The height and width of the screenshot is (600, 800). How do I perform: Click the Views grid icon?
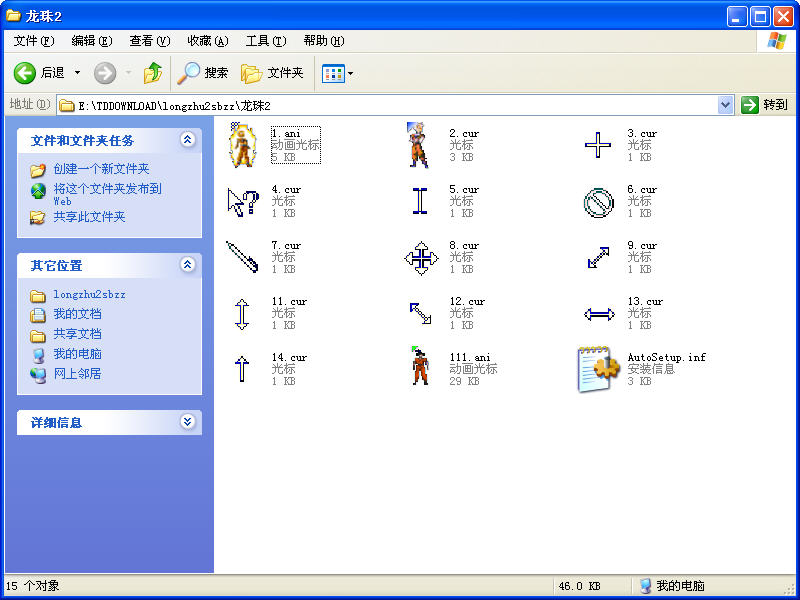[333, 74]
